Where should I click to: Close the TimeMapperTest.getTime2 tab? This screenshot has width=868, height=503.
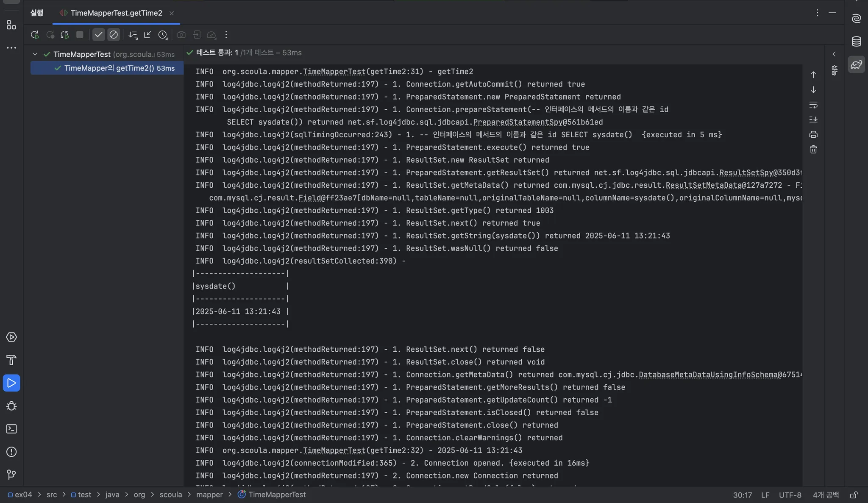pyautogui.click(x=172, y=13)
